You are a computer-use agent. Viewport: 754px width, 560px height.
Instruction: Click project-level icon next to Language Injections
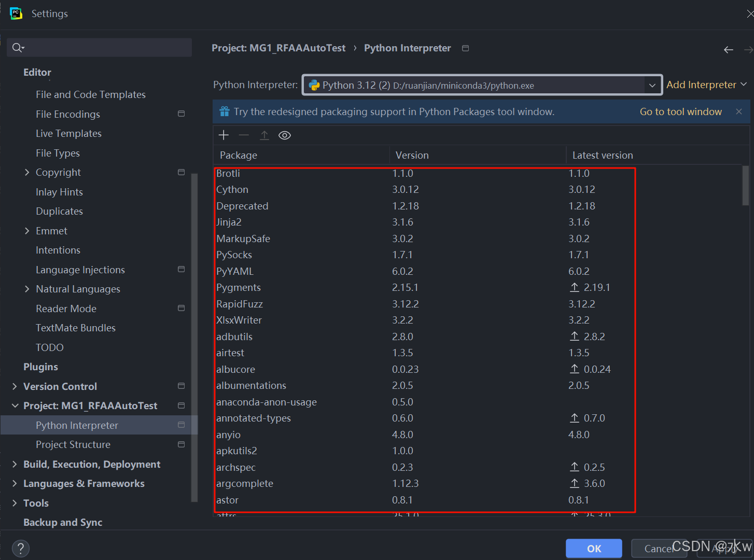click(181, 269)
